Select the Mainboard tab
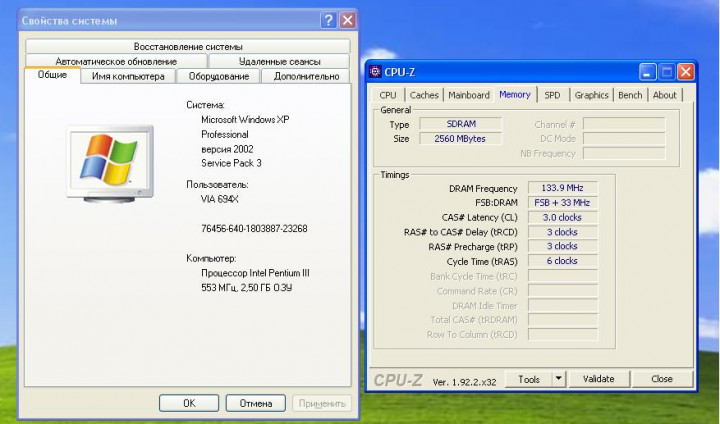 (x=469, y=95)
